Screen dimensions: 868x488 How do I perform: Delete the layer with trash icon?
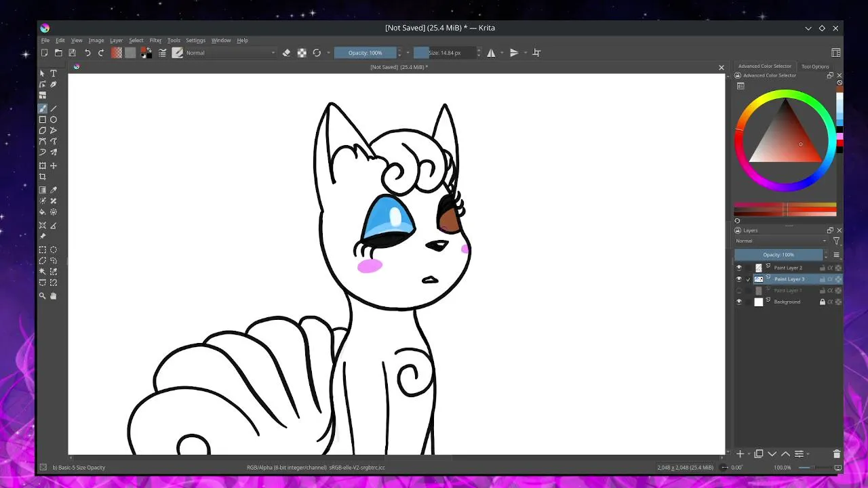[x=837, y=454]
